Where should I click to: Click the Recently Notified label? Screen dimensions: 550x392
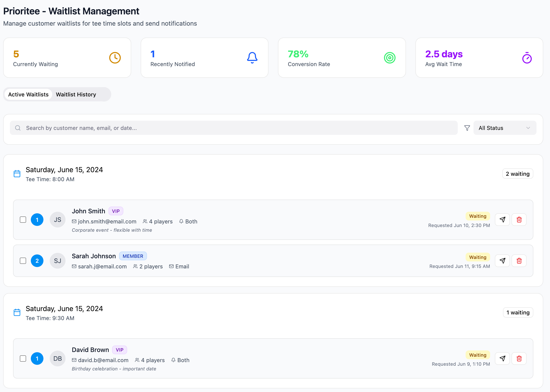(173, 64)
